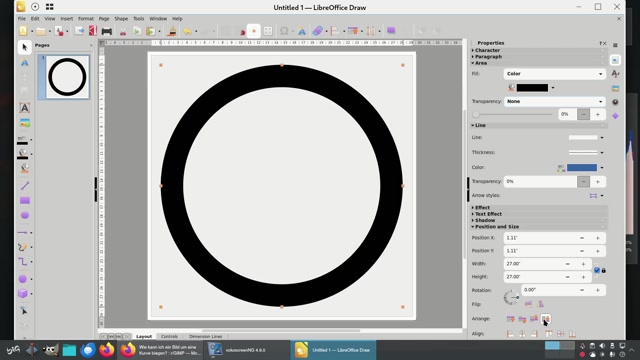The height and width of the screenshot is (360, 640).
Task: Select the Connectors tool
Action: tap(22, 262)
